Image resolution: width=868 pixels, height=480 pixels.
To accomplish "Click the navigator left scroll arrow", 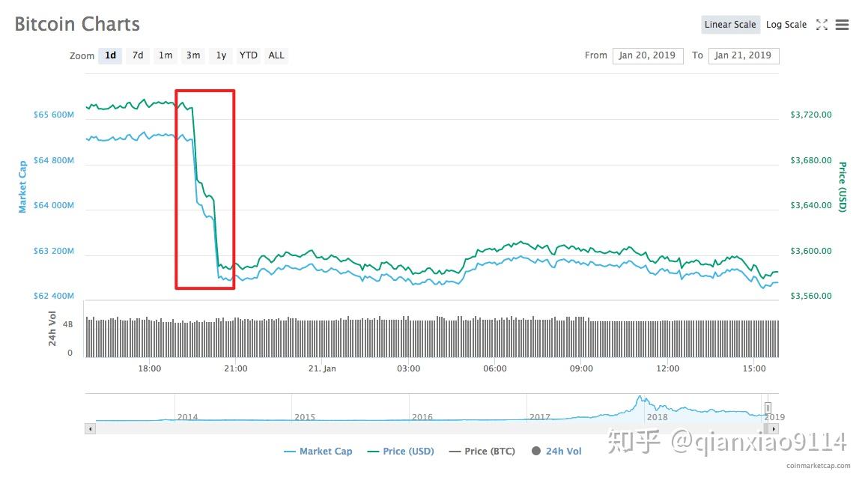I will [x=90, y=428].
